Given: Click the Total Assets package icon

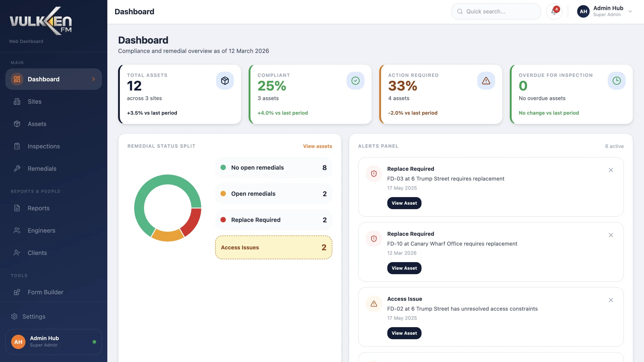Looking at the screenshot, I should pos(225,80).
